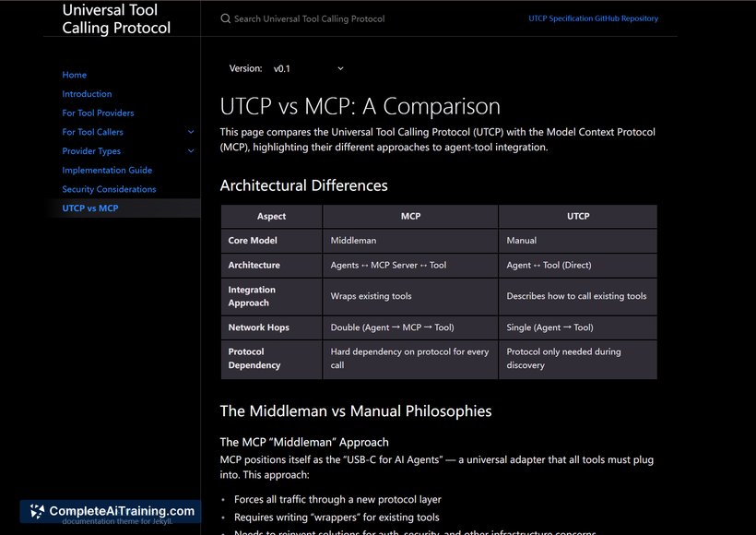Click the search magnifier icon
Screen dimensions: 756x535
[225, 18]
